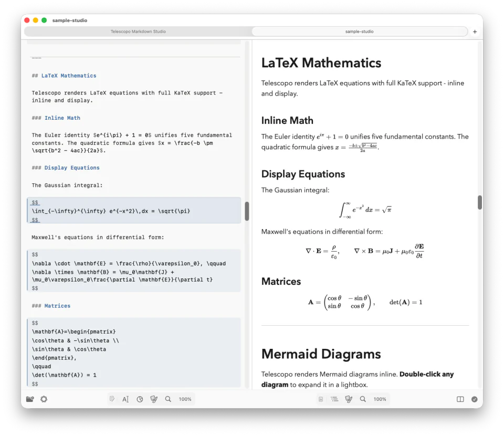Add a new tab with the plus button

475,32
